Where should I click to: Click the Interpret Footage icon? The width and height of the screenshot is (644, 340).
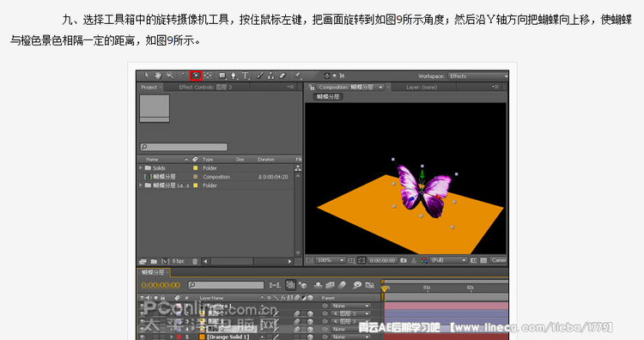[143, 261]
